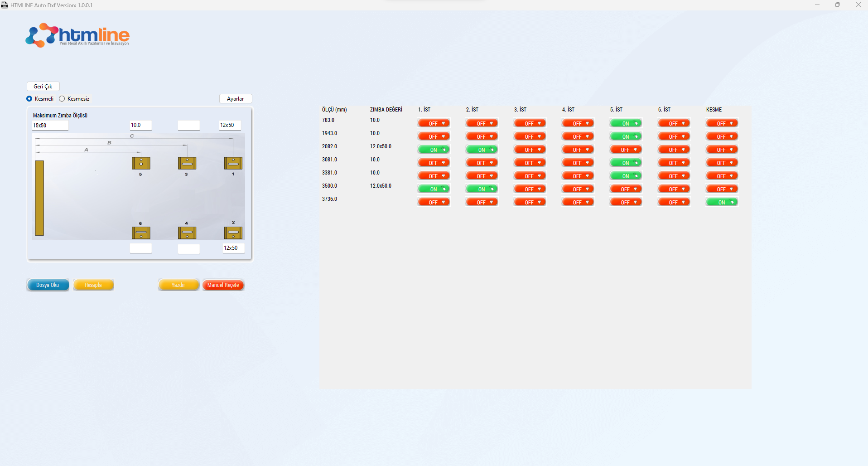Click punch station 2 icon in diagram
Screen dimensions: 868x466
[x=233, y=233]
